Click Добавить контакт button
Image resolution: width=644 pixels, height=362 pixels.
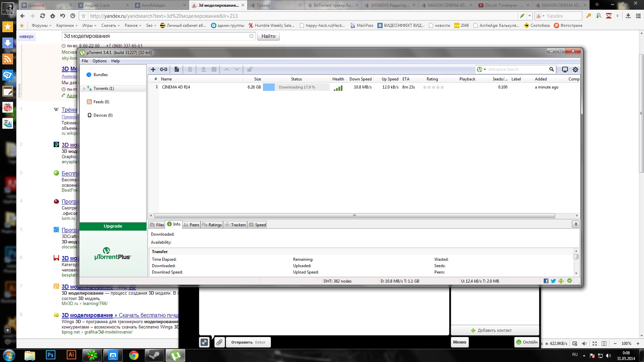pyautogui.click(x=495, y=330)
